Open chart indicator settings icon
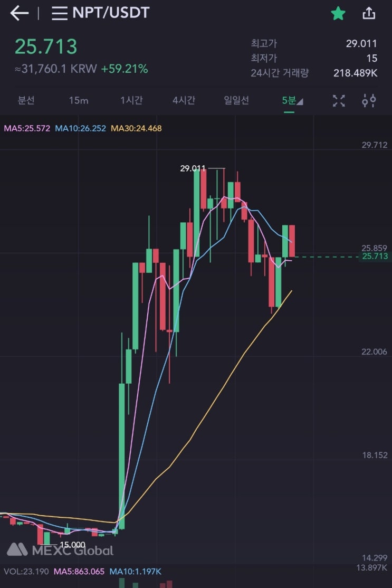Viewport: 392px width, 588px height. (369, 100)
